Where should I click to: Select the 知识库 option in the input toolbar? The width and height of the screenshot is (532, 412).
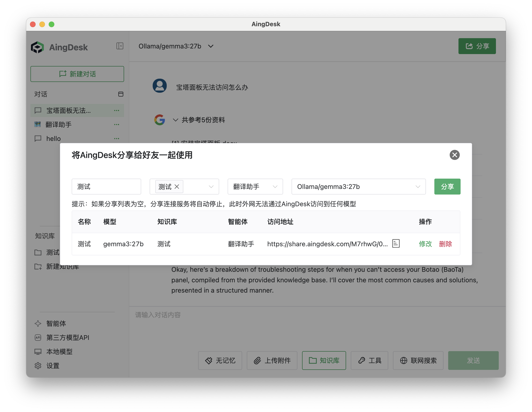324,361
